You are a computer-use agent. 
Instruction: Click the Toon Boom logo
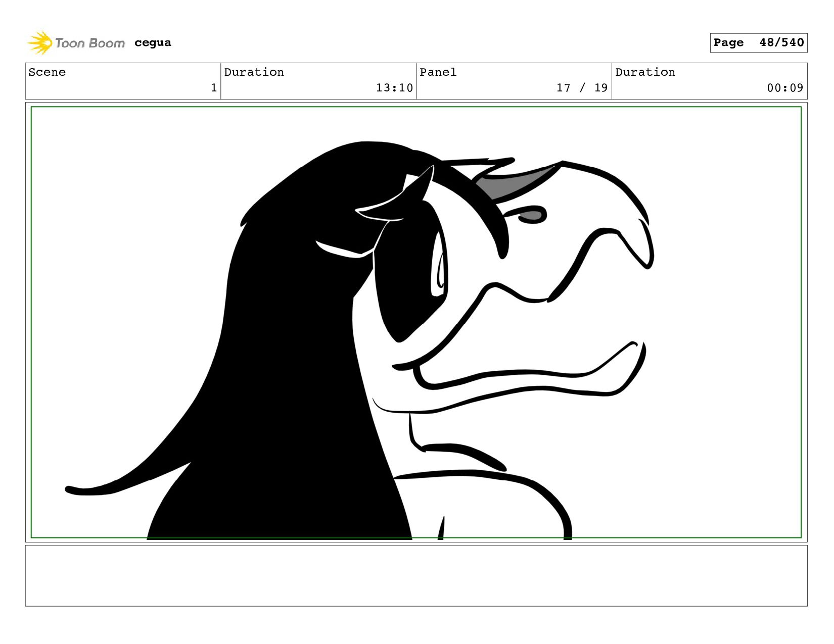pyautogui.click(x=76, y=43)
